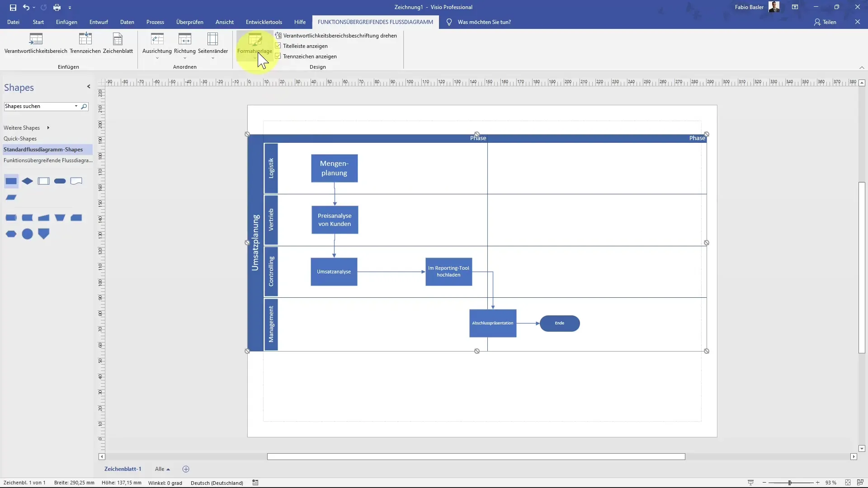Open the Ansicht ribbon tab

(x=225, y=22)
